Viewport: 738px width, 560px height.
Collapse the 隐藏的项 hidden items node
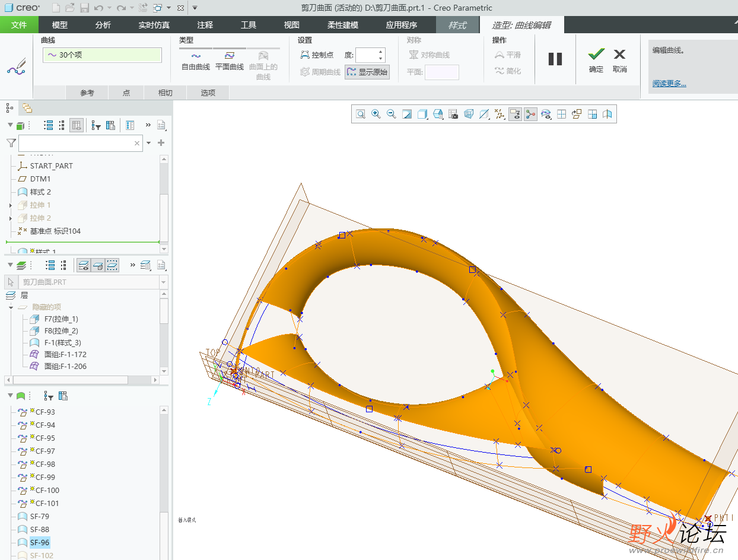pos(11,307)
